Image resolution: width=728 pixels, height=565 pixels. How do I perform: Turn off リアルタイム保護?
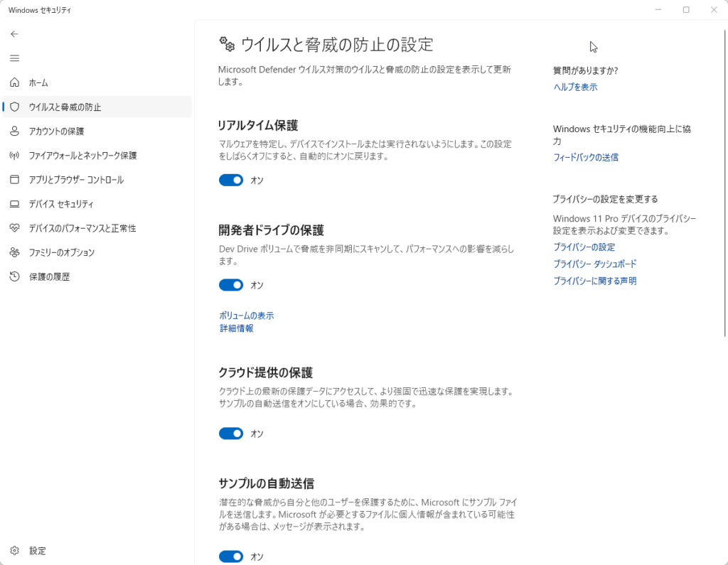coord(230,180)
